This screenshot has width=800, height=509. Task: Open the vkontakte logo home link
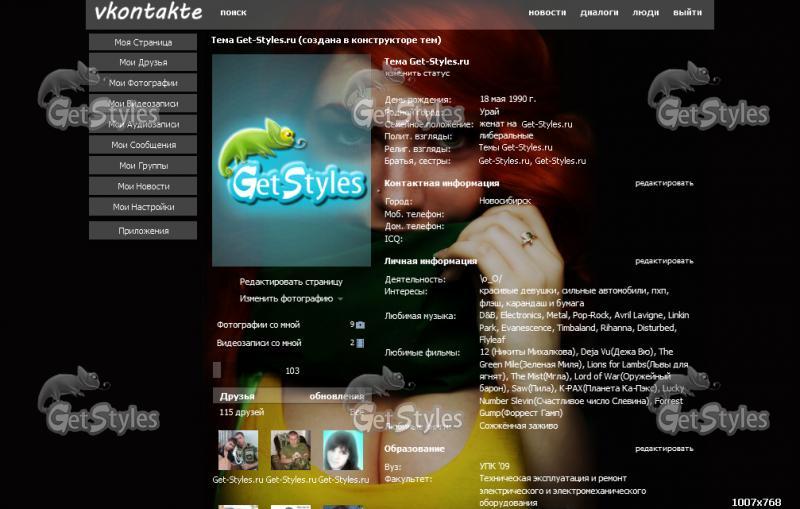click(x=148, y=12)
